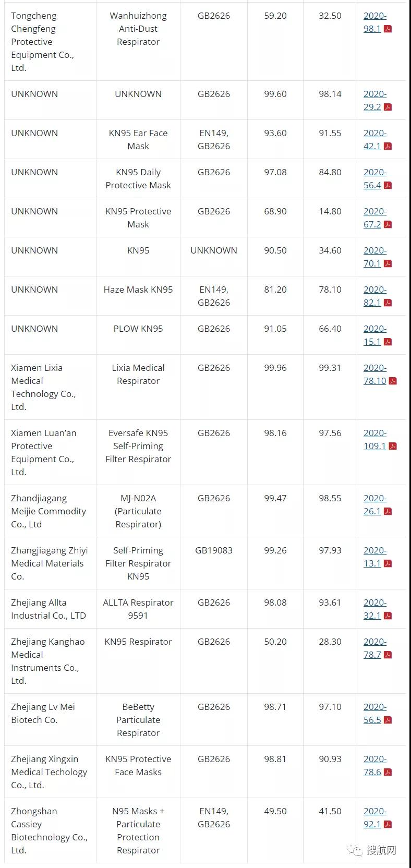Open report link 2020-70.1
The height and width of the screenshot is (868, 411).
(374, 257)
